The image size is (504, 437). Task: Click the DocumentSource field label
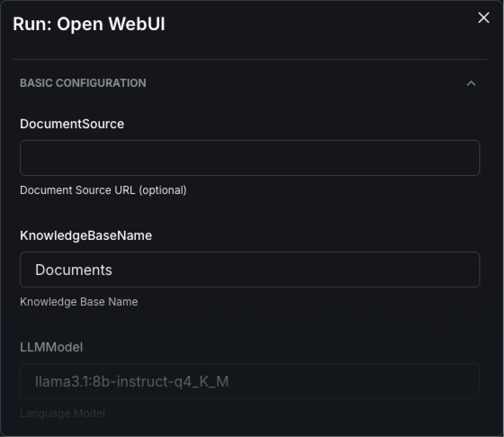72,124
